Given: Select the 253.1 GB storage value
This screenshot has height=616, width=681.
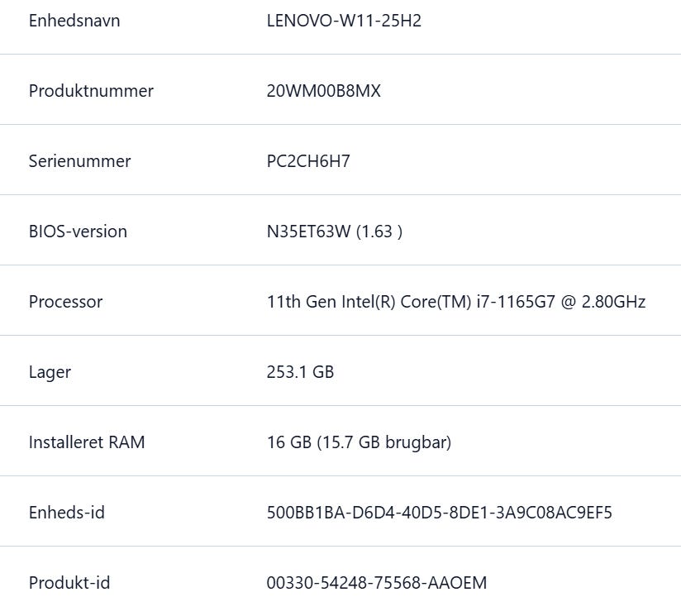Looking at the screenshot, I should (300, 372).
